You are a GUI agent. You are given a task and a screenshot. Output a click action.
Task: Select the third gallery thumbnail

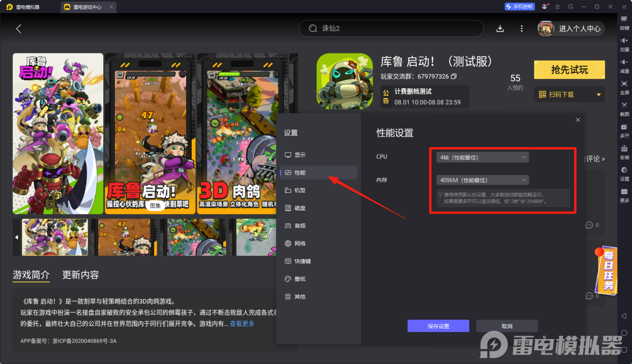(x=193, y=237)
